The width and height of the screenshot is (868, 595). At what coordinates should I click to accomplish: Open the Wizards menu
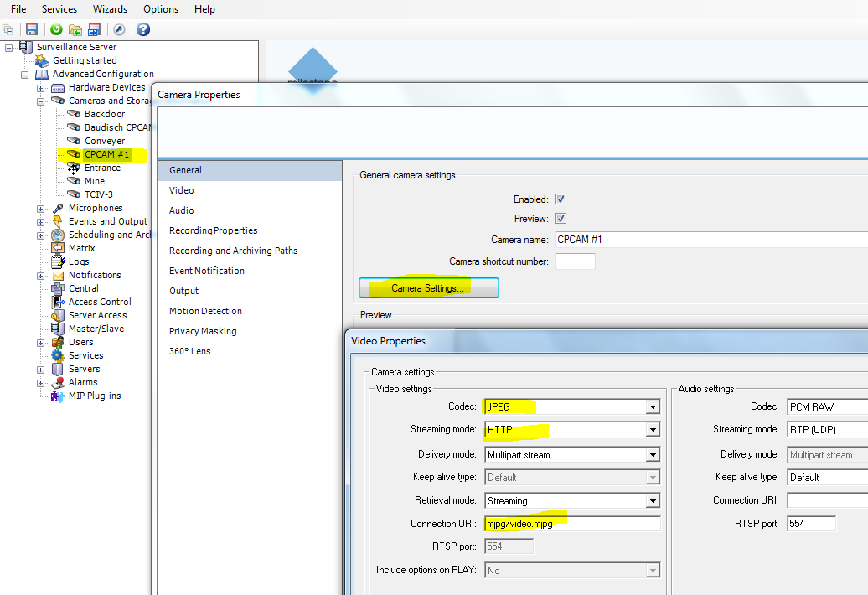click(x=110, y=9)
